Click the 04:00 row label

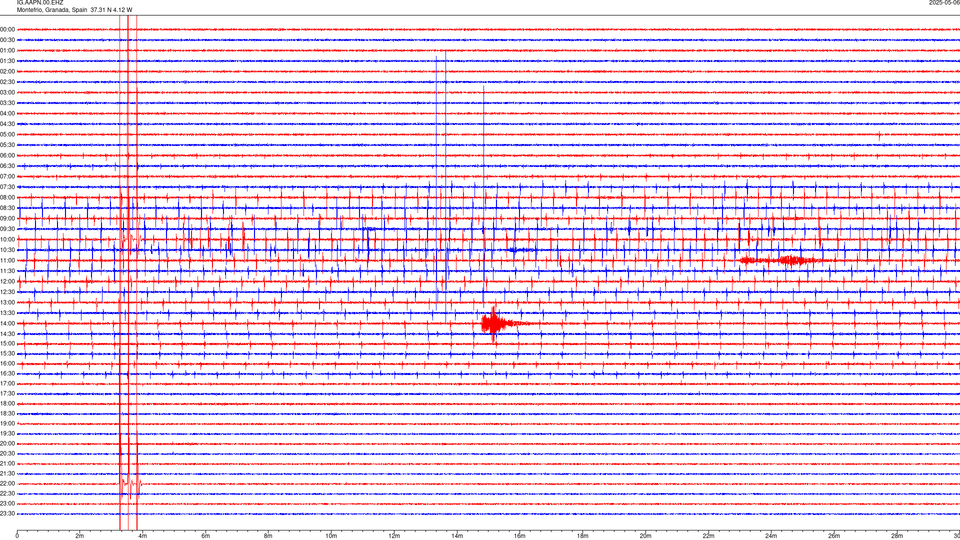[x=8, y=113]
